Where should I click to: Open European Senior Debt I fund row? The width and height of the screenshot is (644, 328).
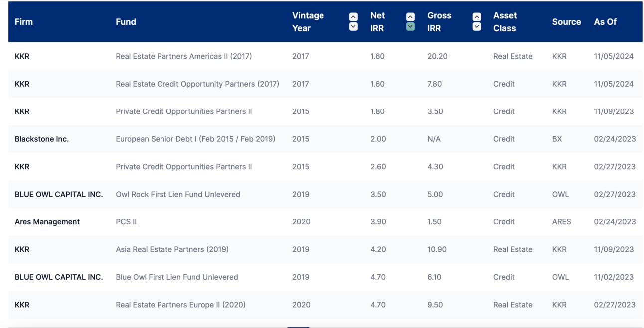[x=195, y=139]
